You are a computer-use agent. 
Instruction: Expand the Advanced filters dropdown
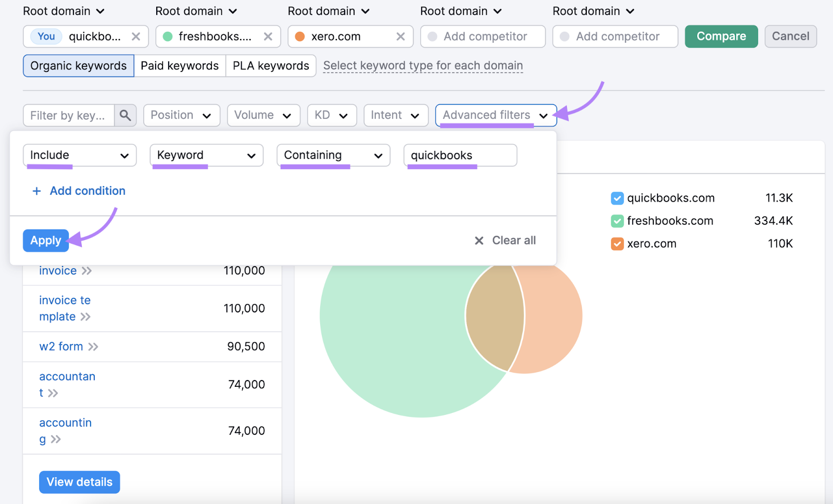(496, 115)
